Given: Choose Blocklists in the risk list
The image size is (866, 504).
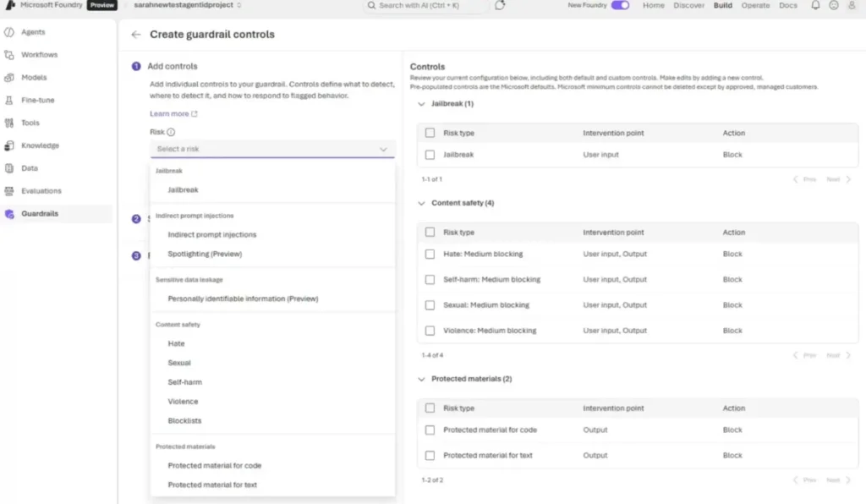Looking at the screenshot, I should coord(184,421).
